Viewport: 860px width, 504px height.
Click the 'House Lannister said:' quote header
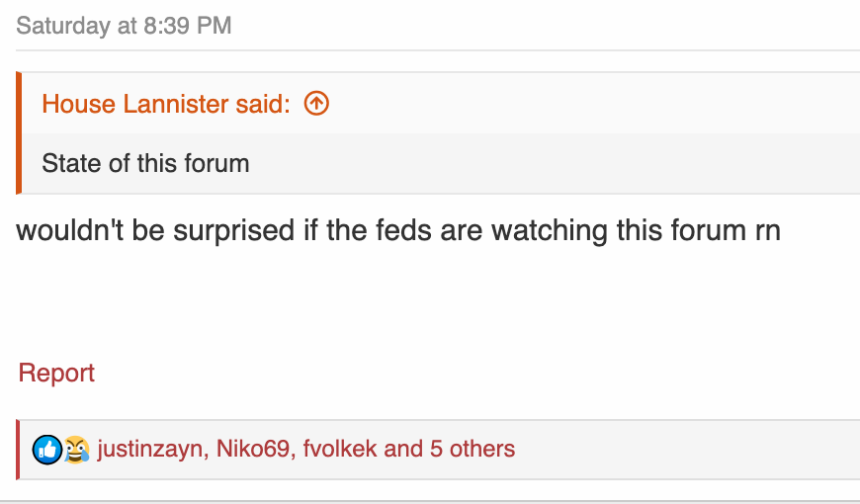[x=166, y=104]
